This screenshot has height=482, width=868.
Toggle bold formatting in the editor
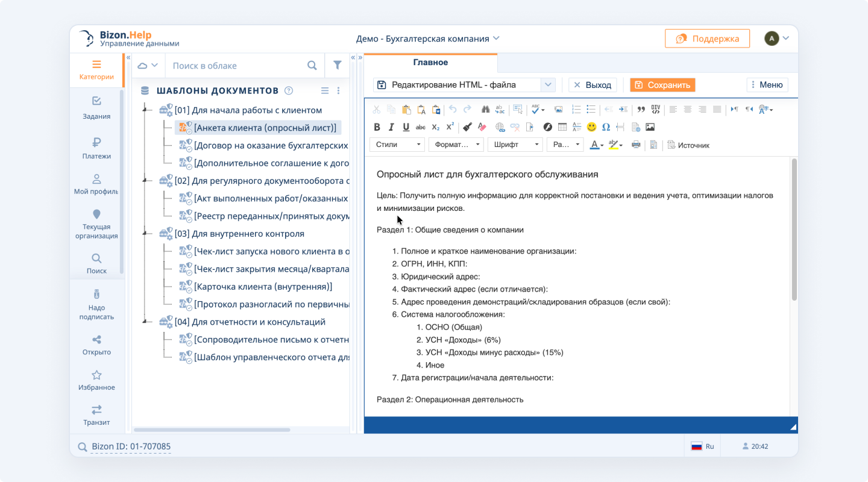[x=377, y=127]
